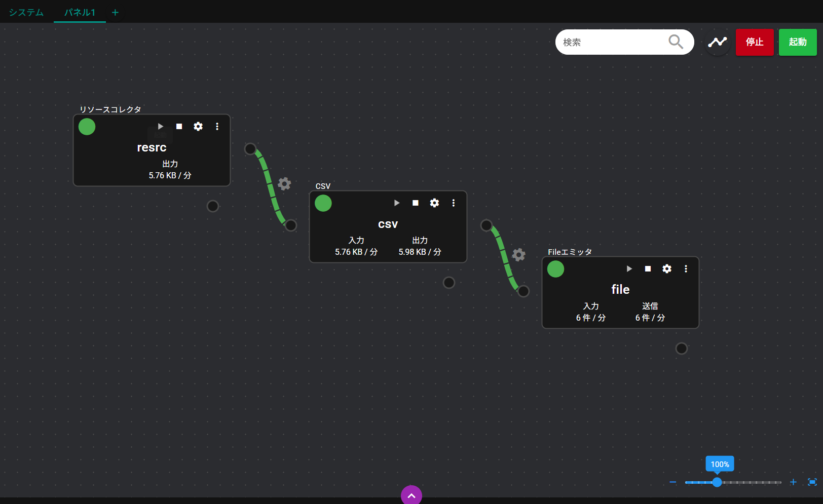Add a new panel tab with plus
The image size is (823, 504).
[x=116, y=13]
